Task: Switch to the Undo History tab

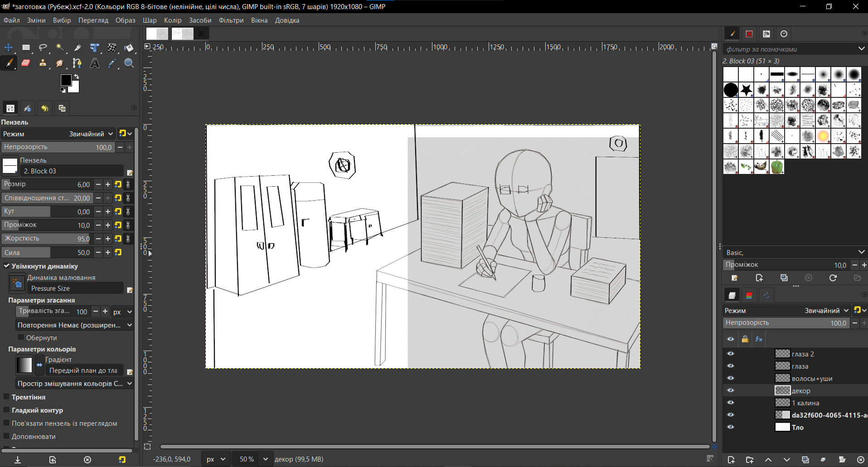Action: pyautogui.click(x=45, y=108)
